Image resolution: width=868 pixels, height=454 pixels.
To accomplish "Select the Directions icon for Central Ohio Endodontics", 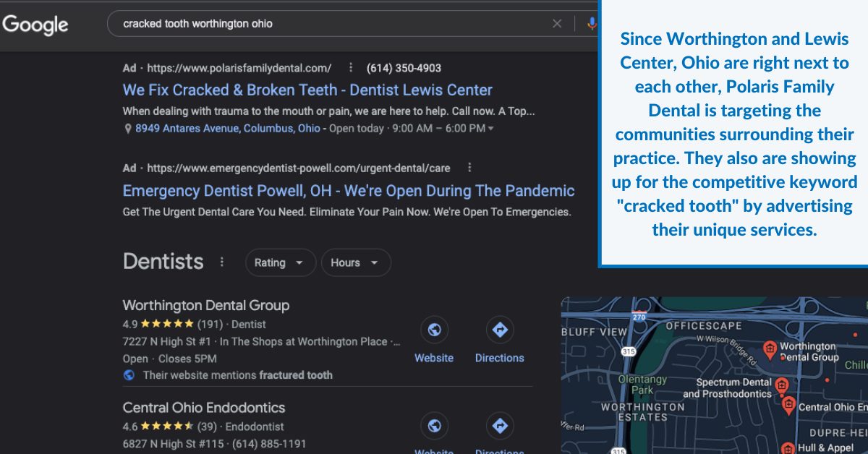I will [500, 426].
